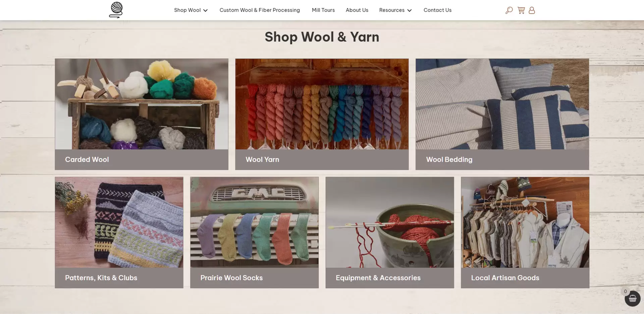Screen dimensions: 644x314
Task: Go to Custom Wool & Fiber Processing
Action: tap(260, 10)
